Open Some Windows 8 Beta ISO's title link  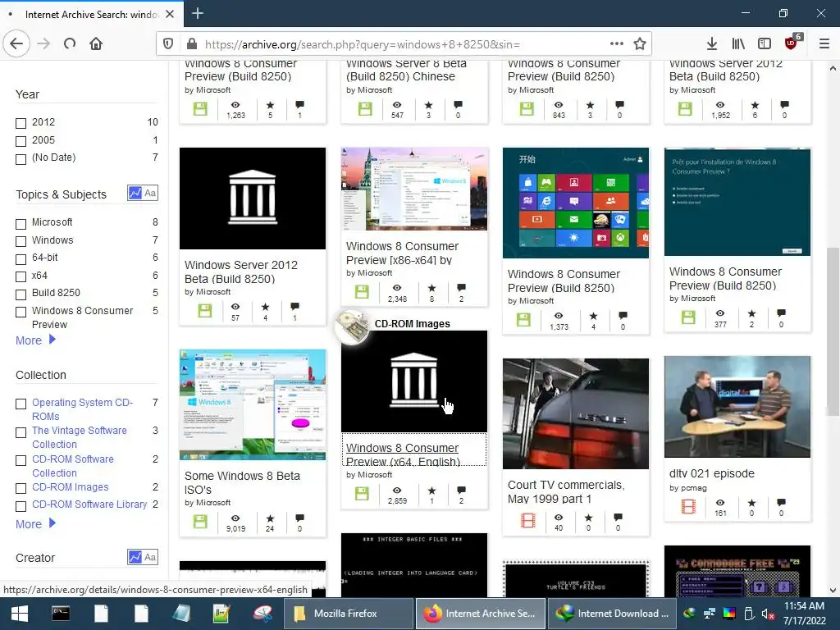pos(242,482)
